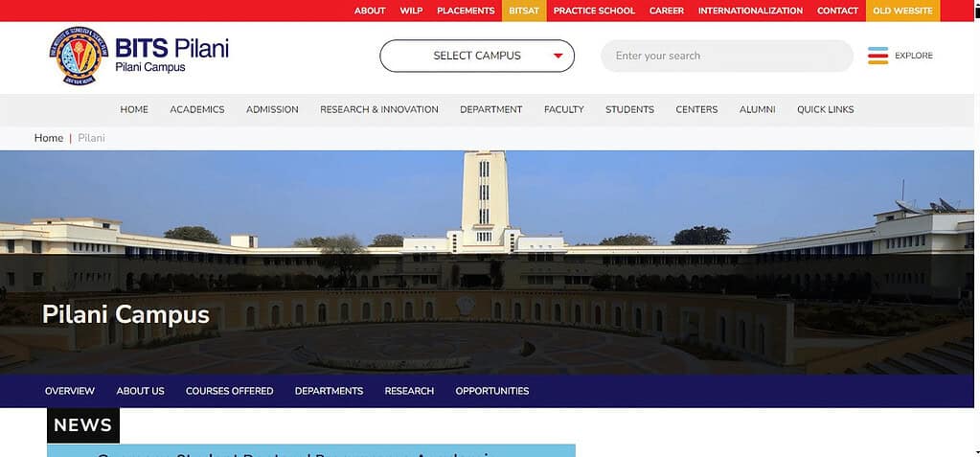Focus the Enter your search field
Image resolution: width=980 pixels, height=457 pixels.
(x=727, y=56)
